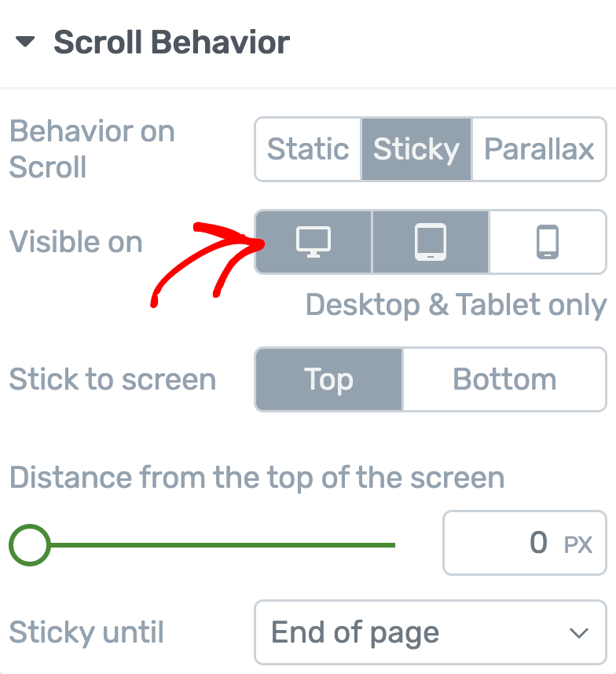Set scroll behavior to Static
The image size is (616, 674).
click(x=308, y=149)
